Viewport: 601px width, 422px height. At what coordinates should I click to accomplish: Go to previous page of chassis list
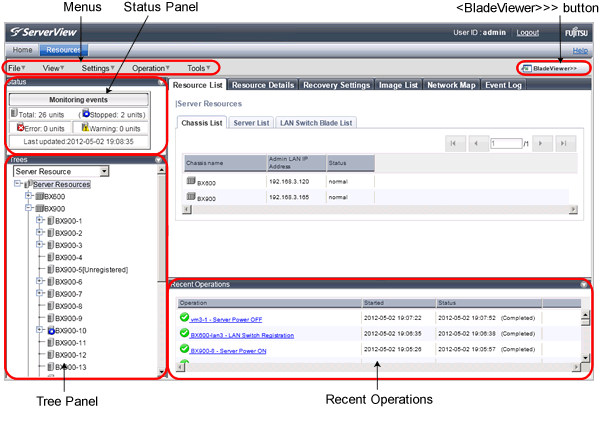(x=477, y=143)
